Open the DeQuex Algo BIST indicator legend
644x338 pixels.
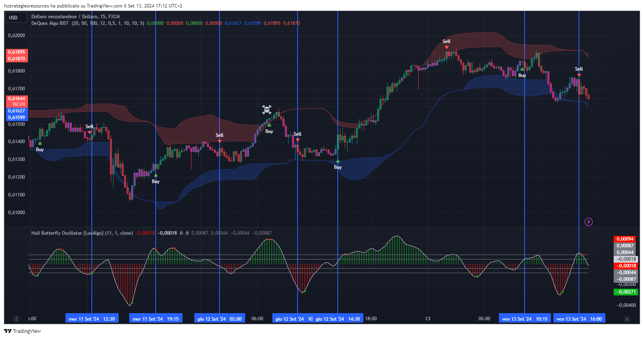50,23
